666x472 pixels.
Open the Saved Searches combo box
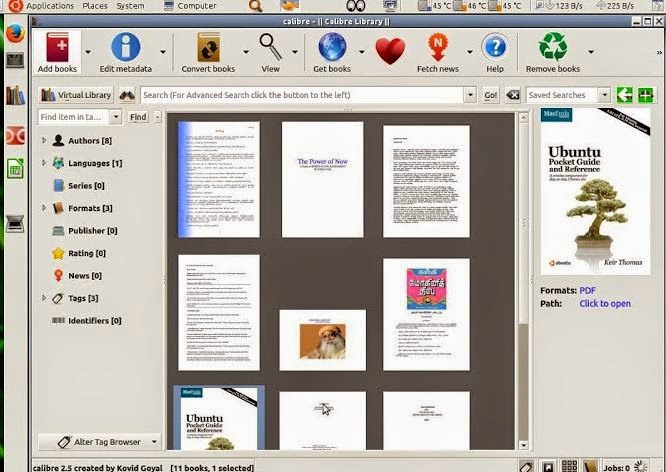tap(568, 95)
